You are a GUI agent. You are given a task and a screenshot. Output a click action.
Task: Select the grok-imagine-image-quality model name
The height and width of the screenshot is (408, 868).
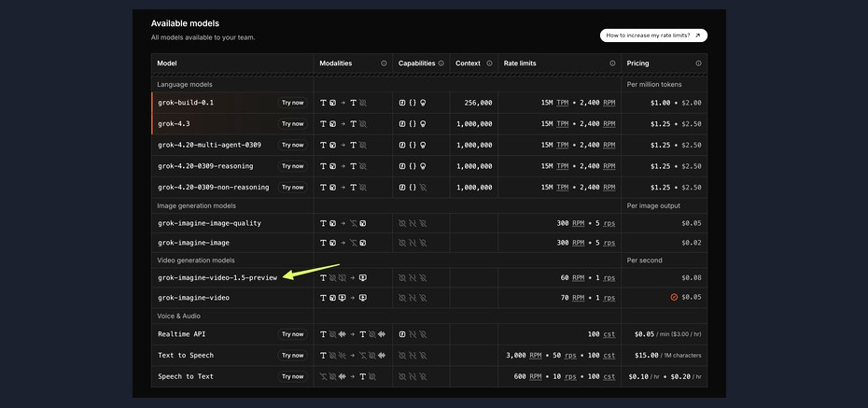coord(209,224)
